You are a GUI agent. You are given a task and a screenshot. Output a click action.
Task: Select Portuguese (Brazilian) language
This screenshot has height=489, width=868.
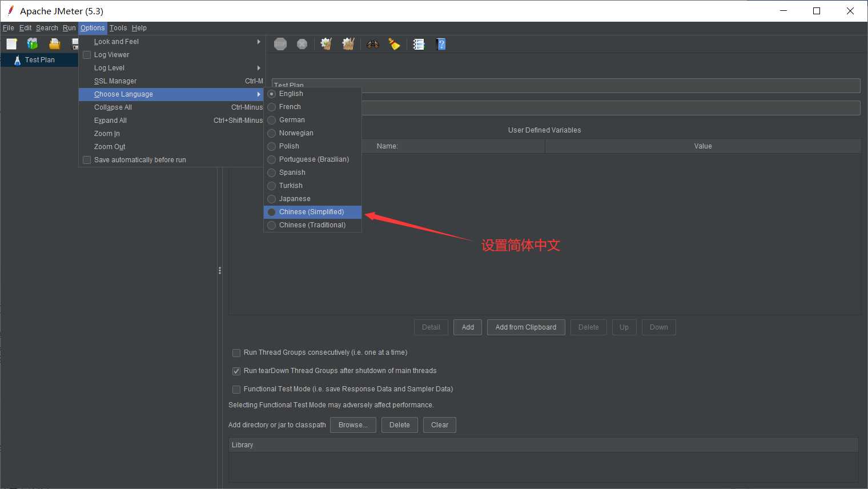pos(312,159)
